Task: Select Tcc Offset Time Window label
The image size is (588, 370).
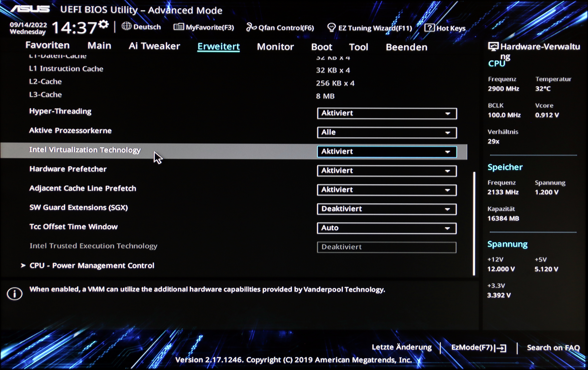Action: click(73, 227)
